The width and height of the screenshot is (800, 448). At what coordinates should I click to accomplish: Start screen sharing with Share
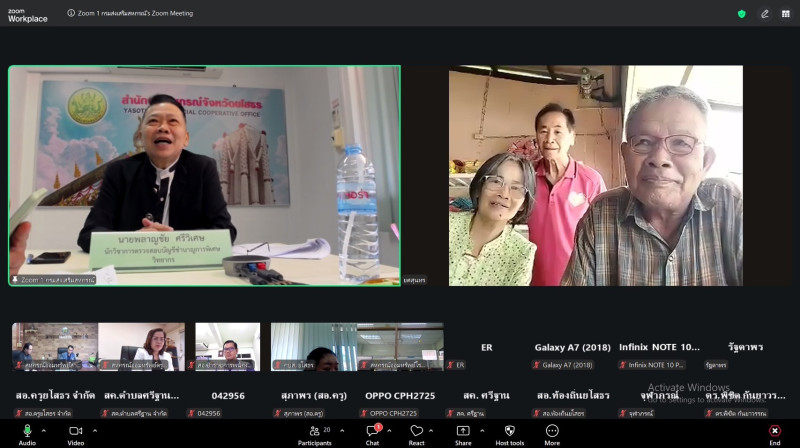pos(463,431)
